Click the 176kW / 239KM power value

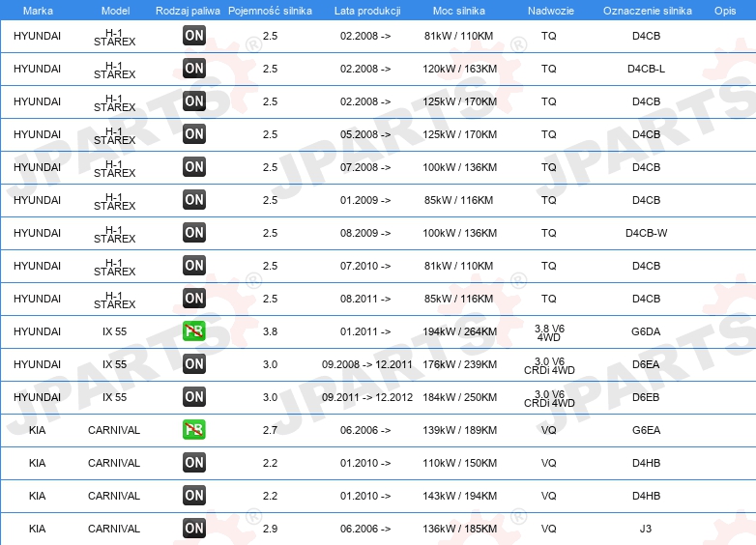click(459, 364)
